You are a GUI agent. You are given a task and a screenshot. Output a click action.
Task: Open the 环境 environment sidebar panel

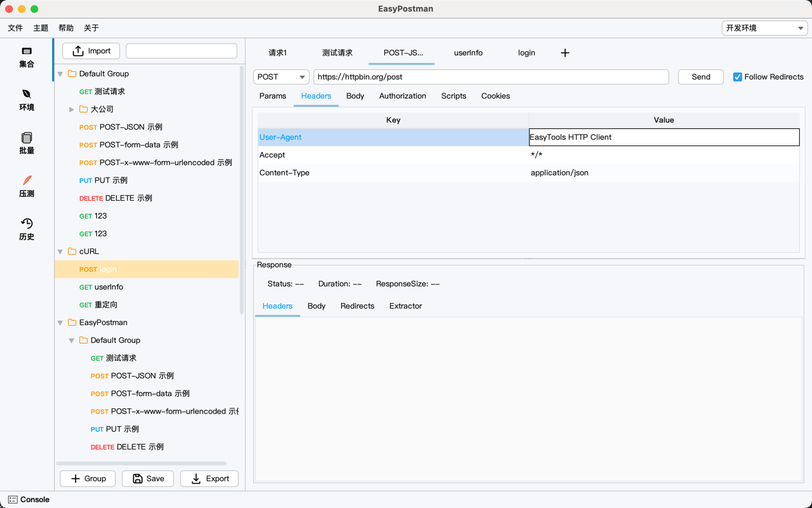pyautogui.click(x=27, y=100)
